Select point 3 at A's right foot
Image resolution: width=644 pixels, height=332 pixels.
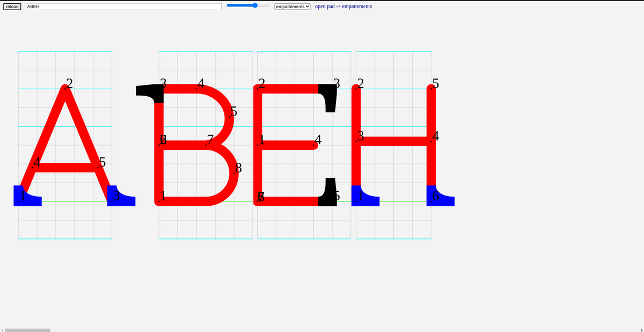116,196
